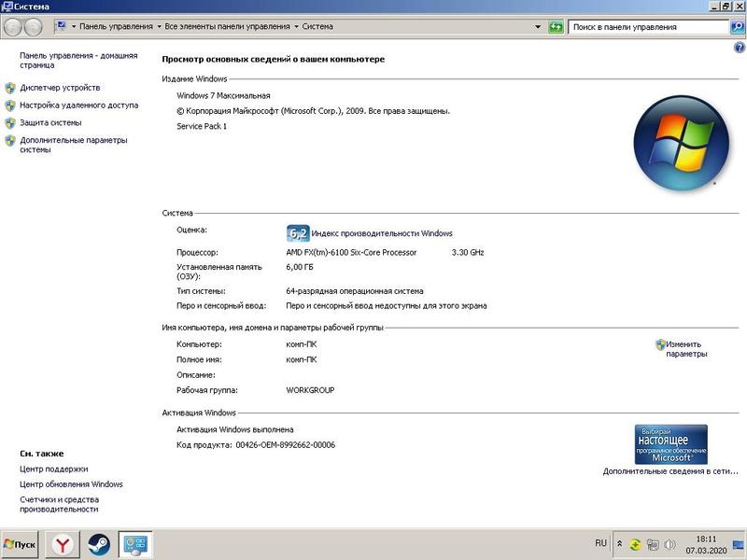Image resolution: width=747 pixels, height=560 pixels.
Task: Open Защита системы link
Action: pyautogui.click(x=50, y=123)
